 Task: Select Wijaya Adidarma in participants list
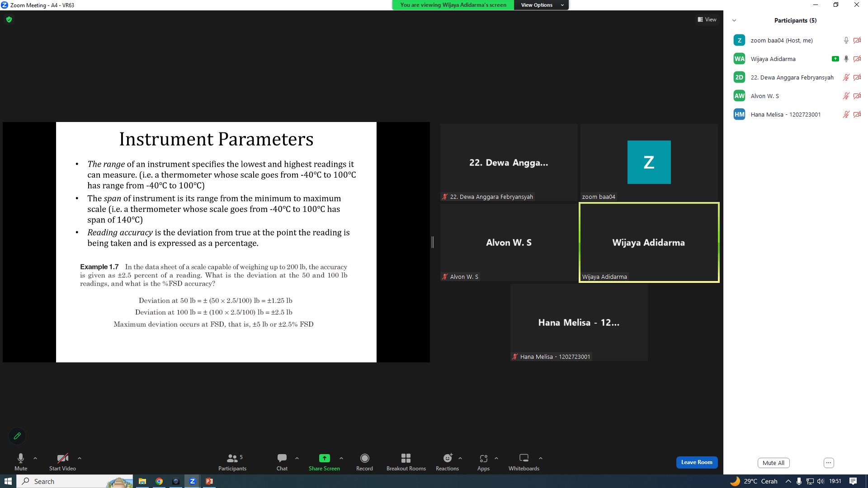pyautogui.click(x=796, y=59)
